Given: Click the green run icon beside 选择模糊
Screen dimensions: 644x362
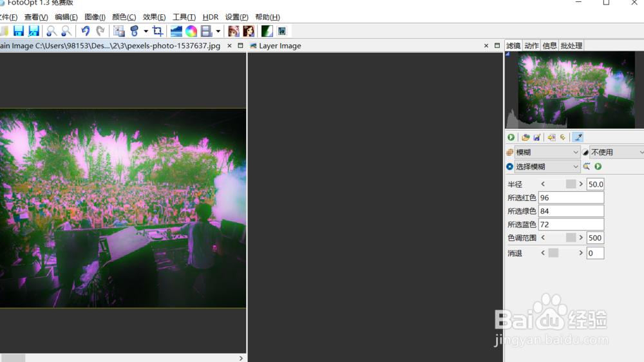Looking at the screenshot, I should pyautogui.click(x=598, y=166).
